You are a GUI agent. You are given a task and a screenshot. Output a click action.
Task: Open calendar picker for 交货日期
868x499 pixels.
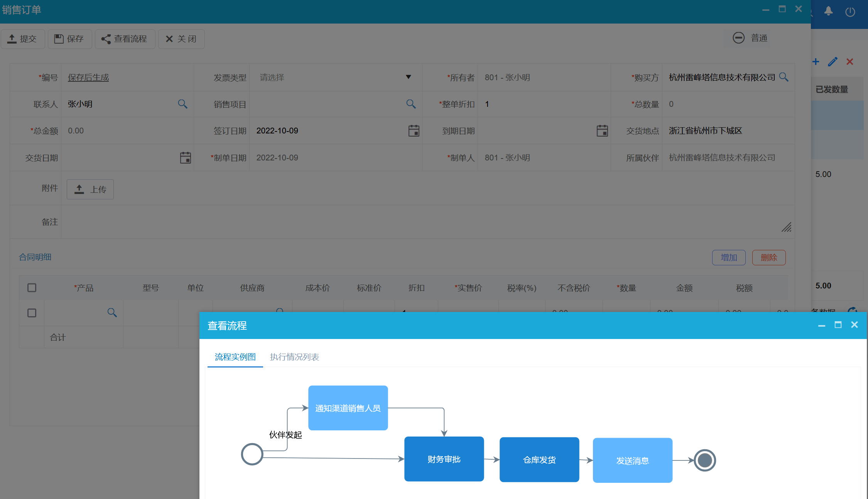click(x=185, y=158)
